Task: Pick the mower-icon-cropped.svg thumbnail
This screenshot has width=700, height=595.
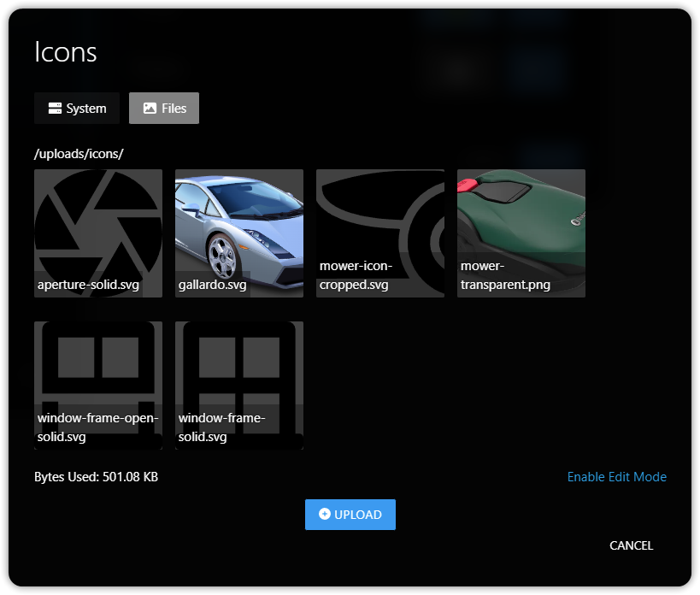Action: coord(380,233)
